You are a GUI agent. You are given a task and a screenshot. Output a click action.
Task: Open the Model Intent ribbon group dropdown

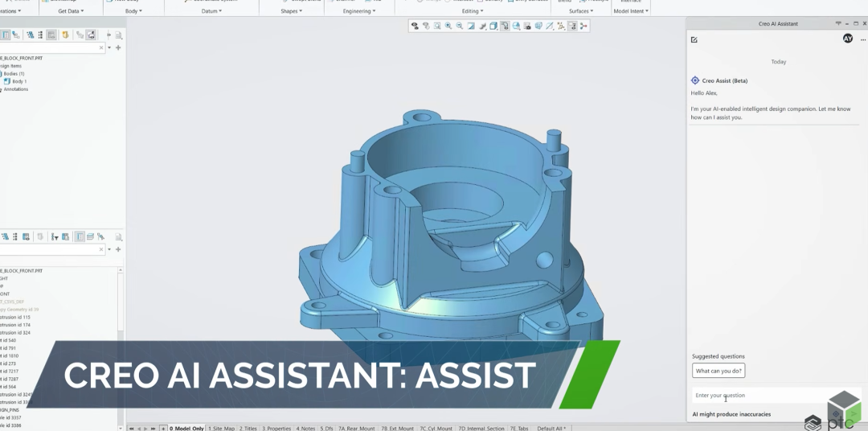point(631,11)
